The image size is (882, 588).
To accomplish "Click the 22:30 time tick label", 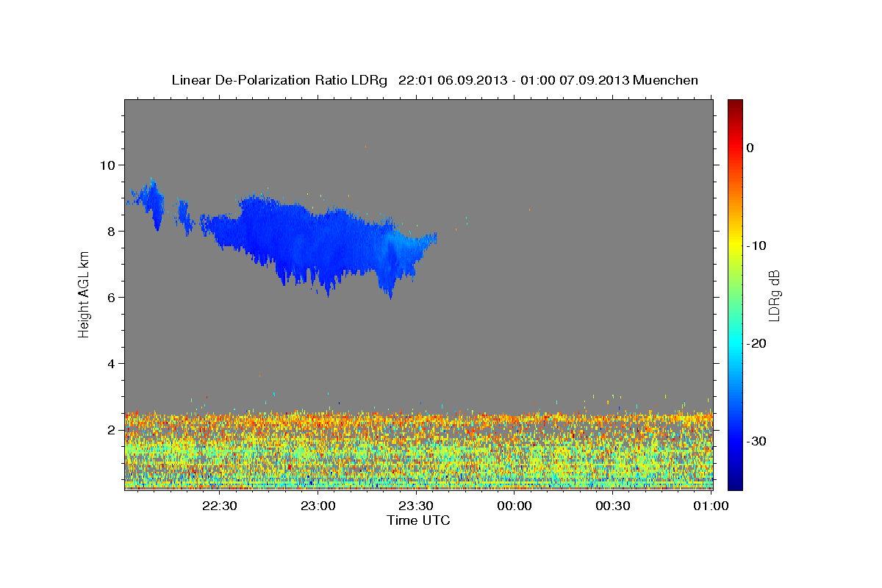I will click(220, 506).
